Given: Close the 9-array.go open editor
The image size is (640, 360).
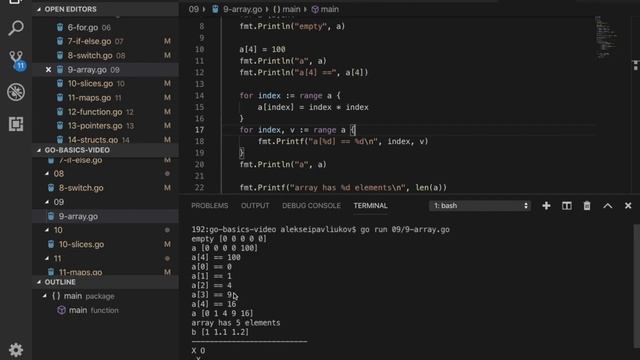Looking at the screenshot, I should click(x=49, y=70).
